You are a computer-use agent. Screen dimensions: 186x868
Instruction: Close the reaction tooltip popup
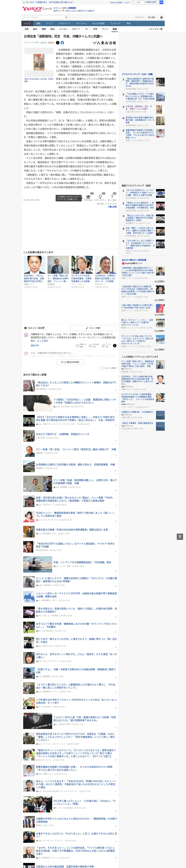coord(81,196)
